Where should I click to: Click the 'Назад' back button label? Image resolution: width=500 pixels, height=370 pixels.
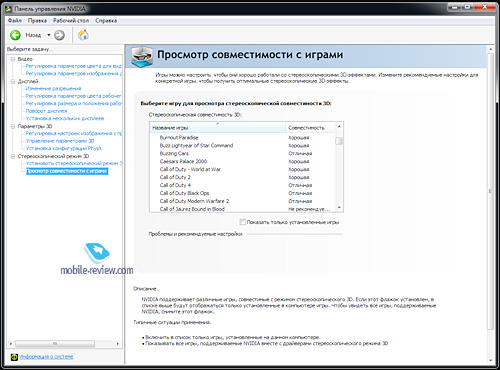point(33,35)
